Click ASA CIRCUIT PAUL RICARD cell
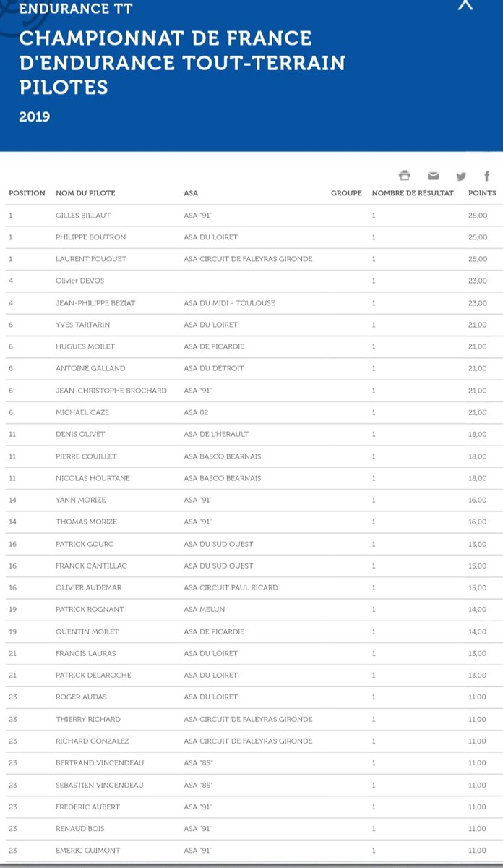This screenshot has width=503, height=868. tap(231, 587)
